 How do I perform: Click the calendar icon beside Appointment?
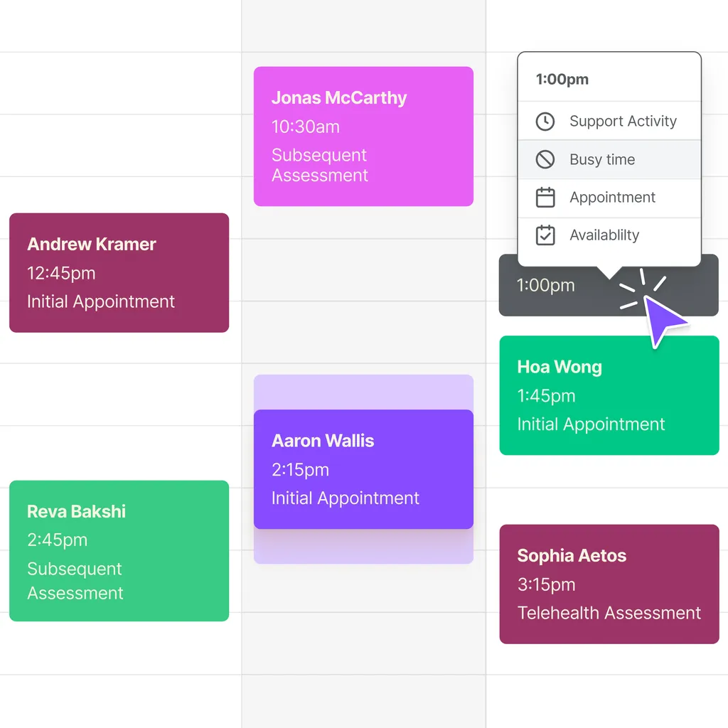tap(545, 198)
